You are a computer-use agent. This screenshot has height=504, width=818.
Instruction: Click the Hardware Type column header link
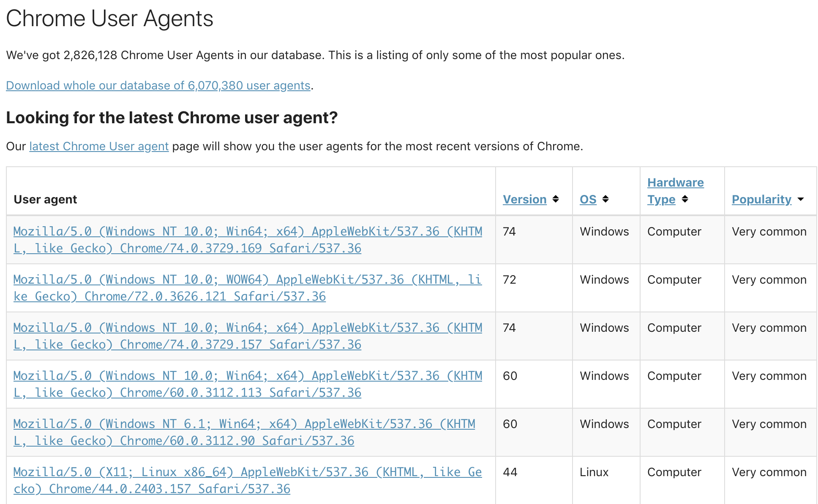click(x=676, y=191)
